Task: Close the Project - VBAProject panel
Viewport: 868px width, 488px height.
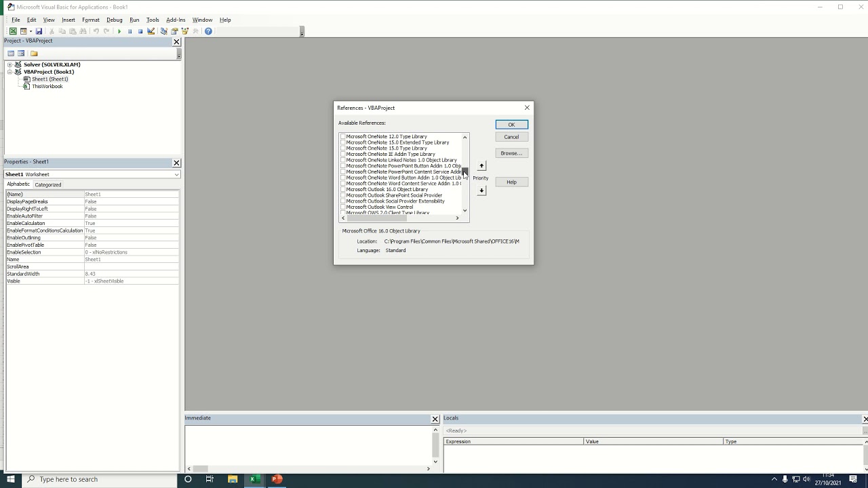Action: click(x=176, y=41)
